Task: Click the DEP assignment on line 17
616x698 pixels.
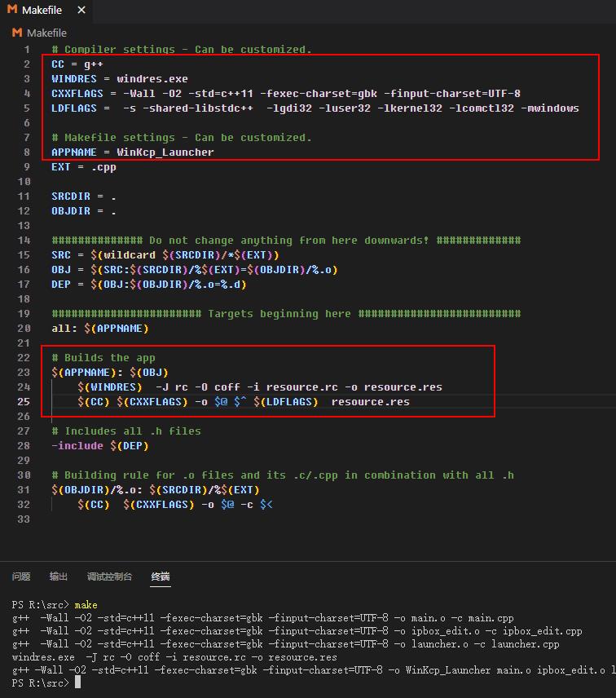Action: [x=148, y=285]
